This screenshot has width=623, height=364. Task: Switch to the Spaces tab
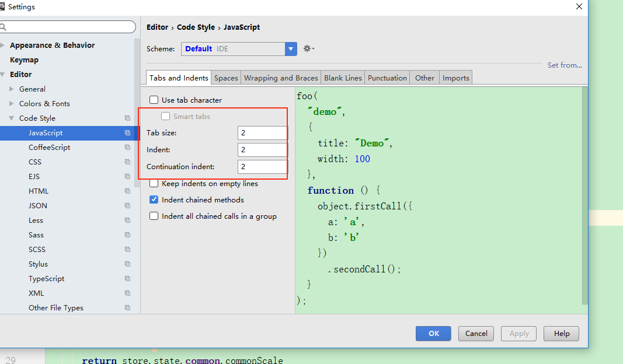226,78
